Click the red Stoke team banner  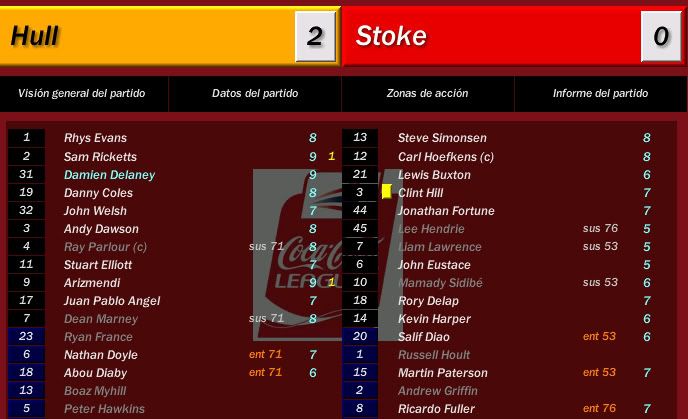(x=491, y=36)
